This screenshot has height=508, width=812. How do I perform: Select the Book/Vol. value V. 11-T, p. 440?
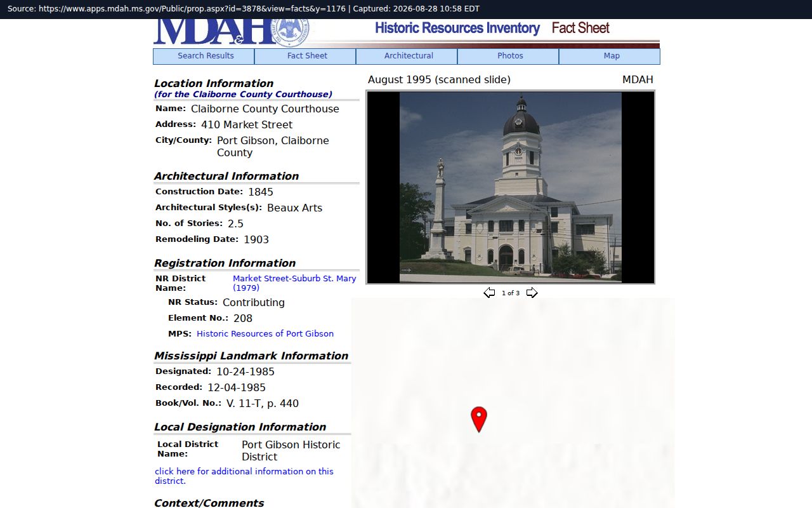pos(263,404)
